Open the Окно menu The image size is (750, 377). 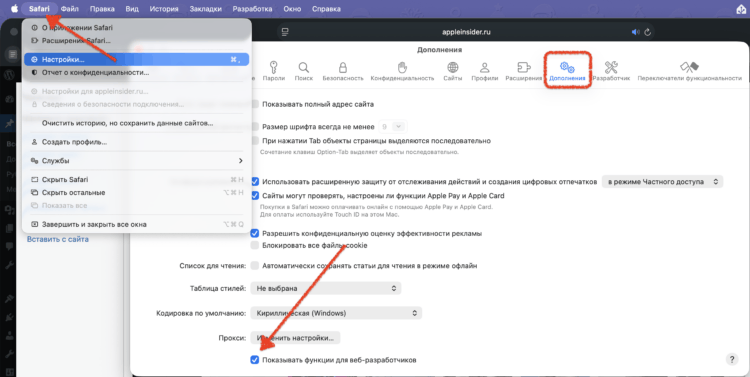coord(292,9)
